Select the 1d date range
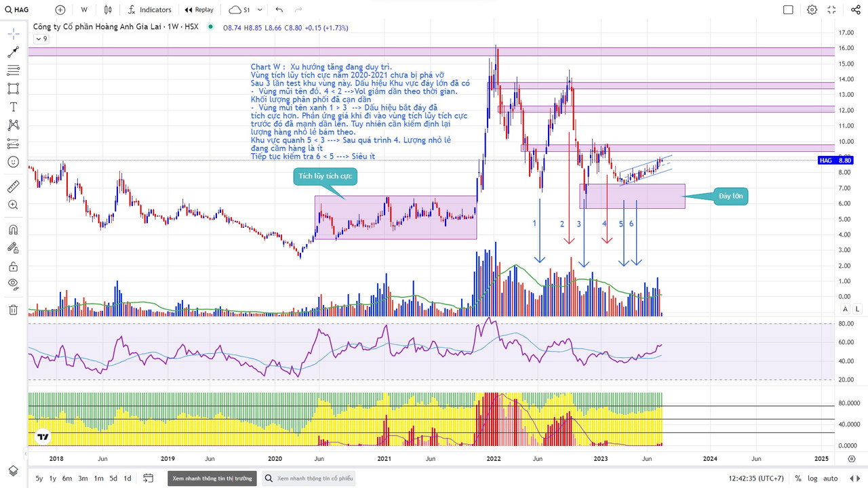The height and width of the screenshot is (488, 868). 127,479
